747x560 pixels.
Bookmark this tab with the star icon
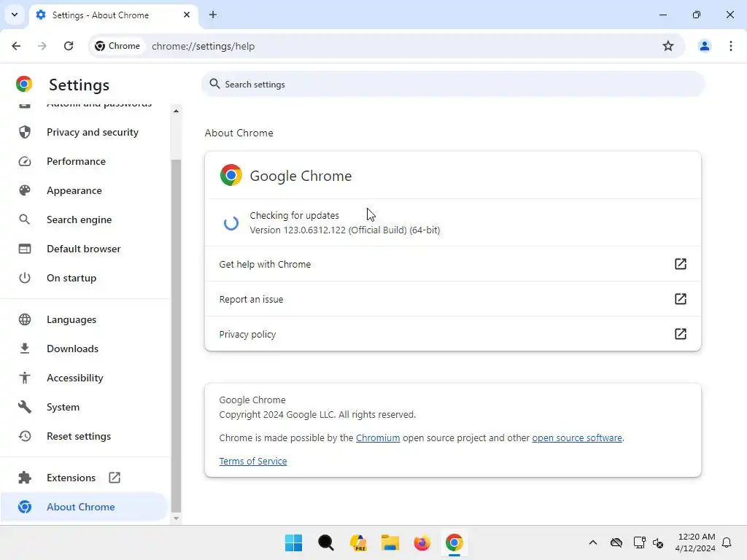tap(668, 46)
